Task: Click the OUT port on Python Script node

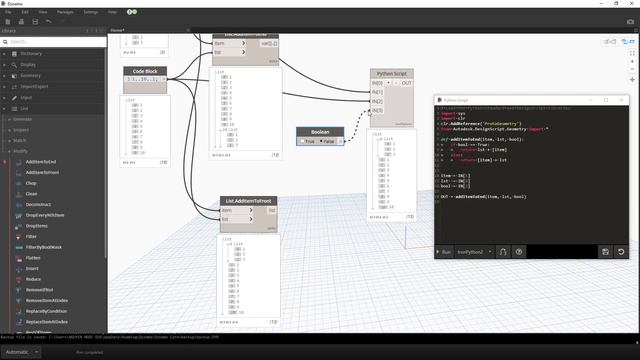Action: pyautogui.click(x=407, y=83)
